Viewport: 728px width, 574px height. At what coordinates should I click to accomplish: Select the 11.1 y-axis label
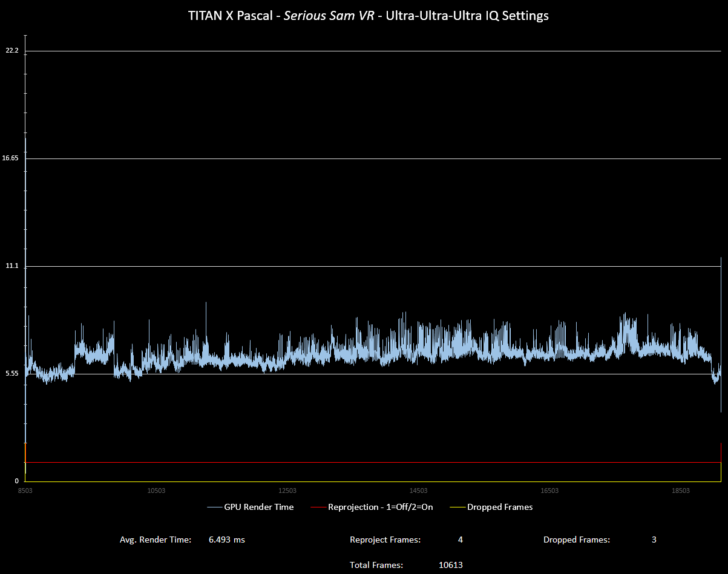click(12, 266)
